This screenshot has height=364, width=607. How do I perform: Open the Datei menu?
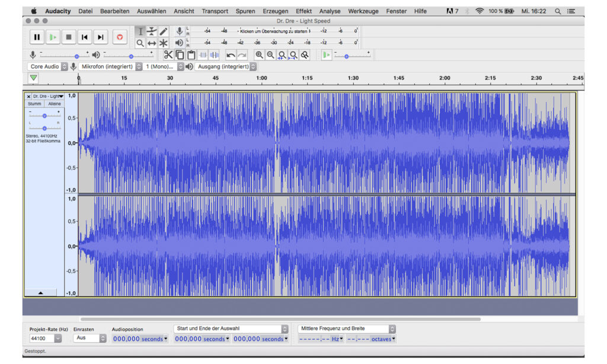point(85,11)
